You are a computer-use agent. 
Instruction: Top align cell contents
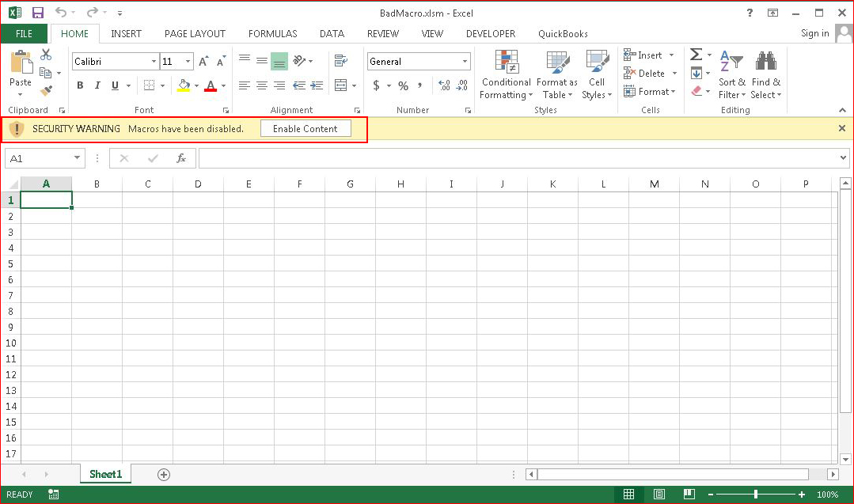tap(245, 59)
